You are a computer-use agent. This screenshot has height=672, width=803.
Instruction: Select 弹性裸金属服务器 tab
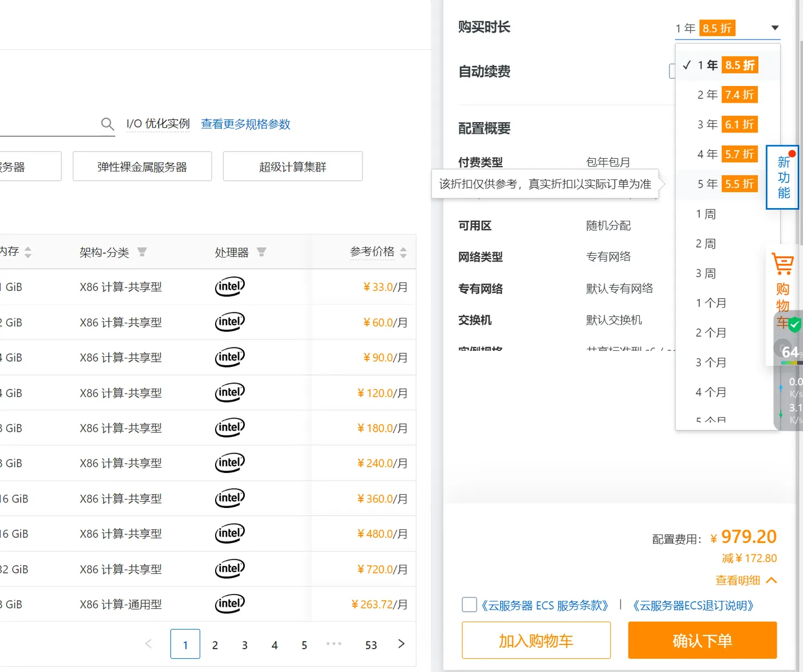[x=142, y=166]
